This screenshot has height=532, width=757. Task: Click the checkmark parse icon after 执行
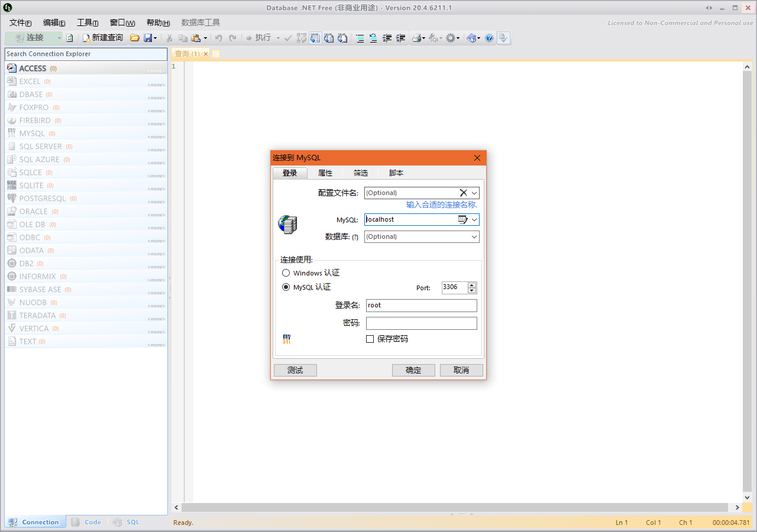point(288,38)
